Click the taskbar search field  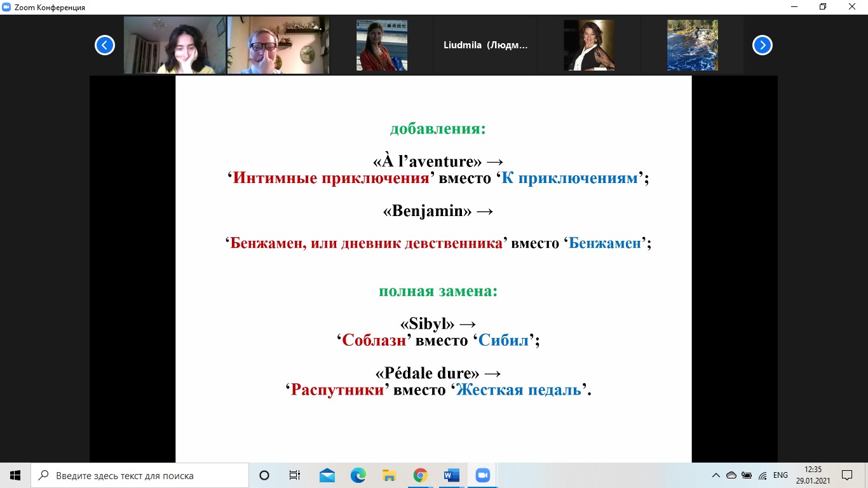pyautogui.click(x=140, y=475)
